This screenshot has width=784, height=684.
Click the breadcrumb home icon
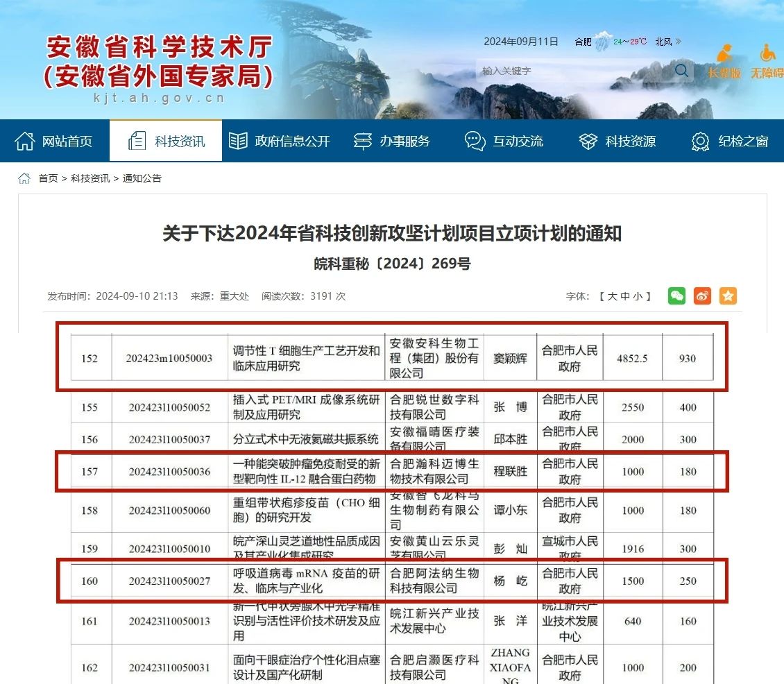(x=24, y=178)
